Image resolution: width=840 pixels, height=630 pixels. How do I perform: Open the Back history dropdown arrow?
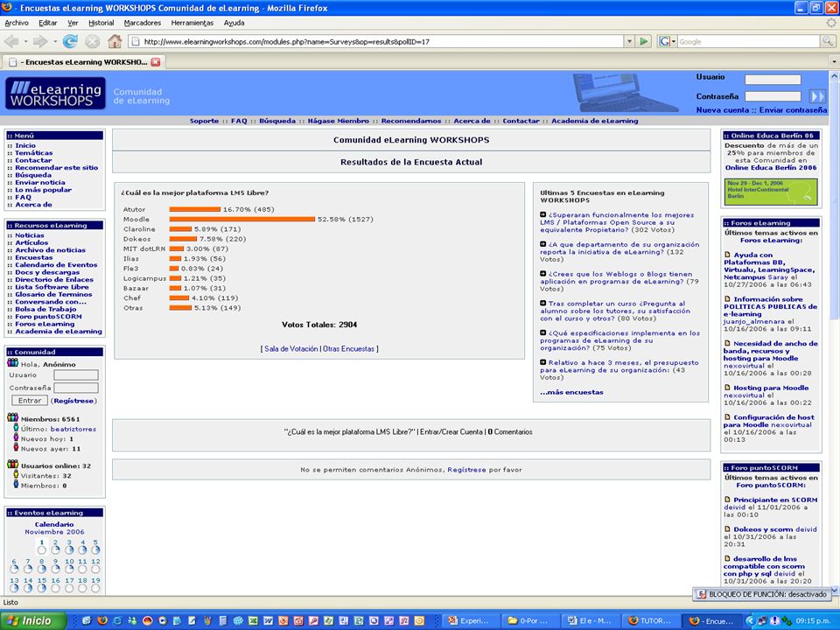pyautogui.click(x=25, y=41)
